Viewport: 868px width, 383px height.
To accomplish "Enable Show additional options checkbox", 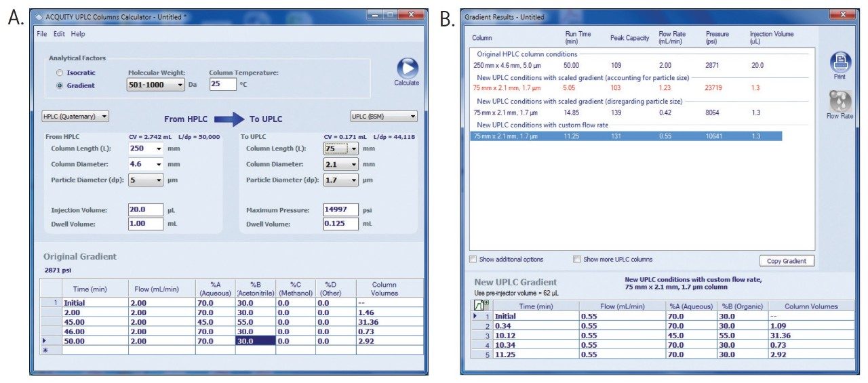I will click(x=473, y=259).
